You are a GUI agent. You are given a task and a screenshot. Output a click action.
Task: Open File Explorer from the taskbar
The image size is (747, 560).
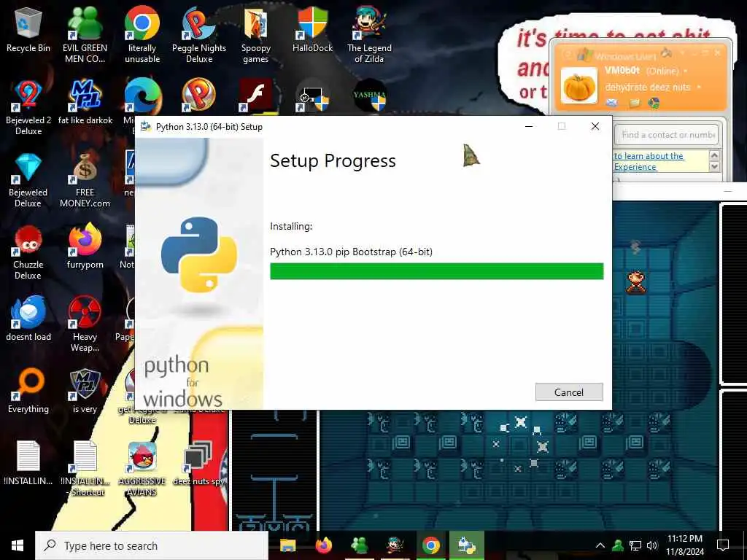point(287,545)
